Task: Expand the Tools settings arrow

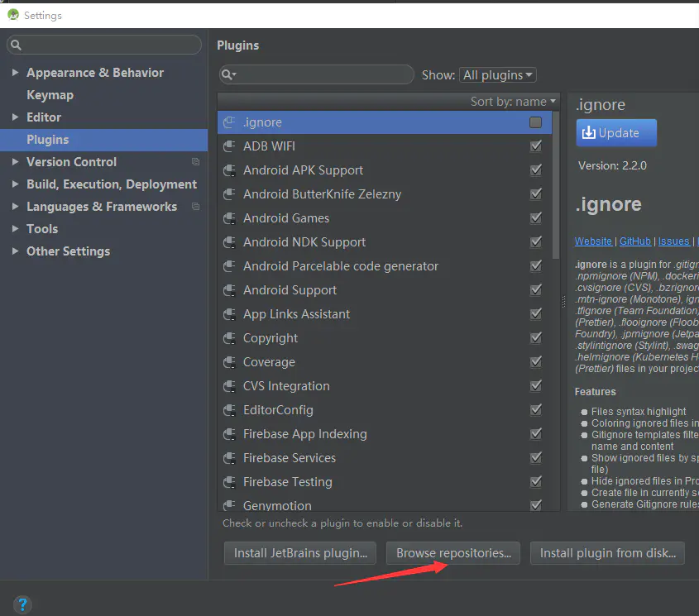Action: 15,229
